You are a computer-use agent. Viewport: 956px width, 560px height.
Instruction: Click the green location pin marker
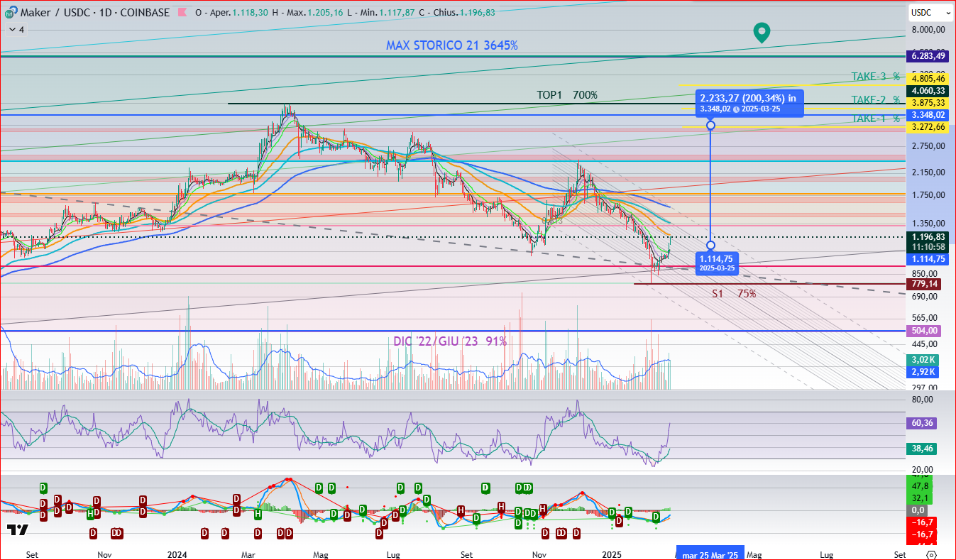(x=761, y=32)
